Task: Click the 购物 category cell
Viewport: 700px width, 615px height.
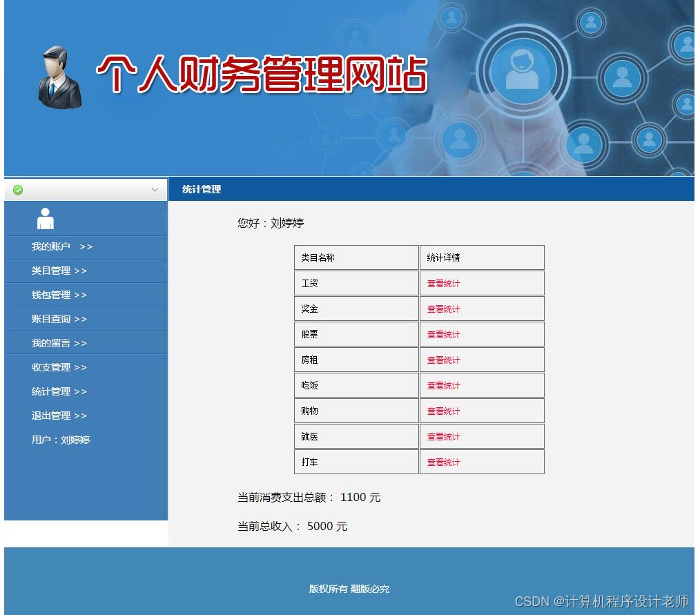Action: tap(356, 411)
